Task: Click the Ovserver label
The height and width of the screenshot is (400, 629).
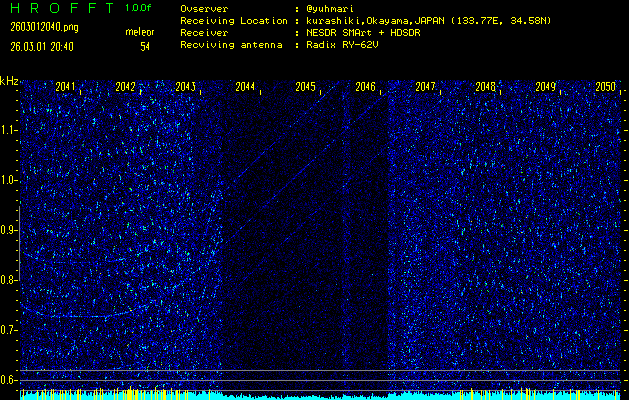Action: pyautogui.click(x=204, y=9)
